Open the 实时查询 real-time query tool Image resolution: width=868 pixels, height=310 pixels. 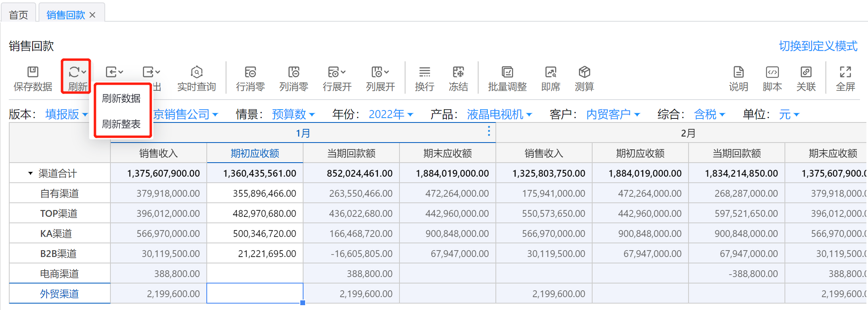tap(196, 72)
